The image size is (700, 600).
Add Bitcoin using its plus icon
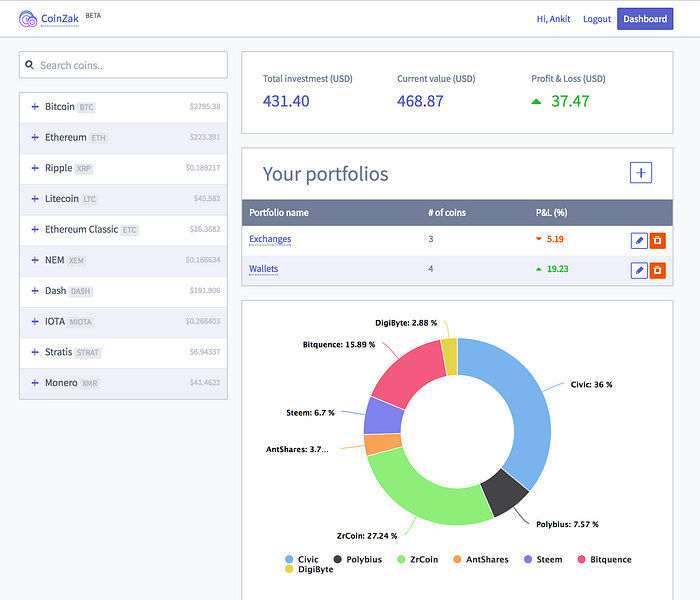[x=35, y=107]
